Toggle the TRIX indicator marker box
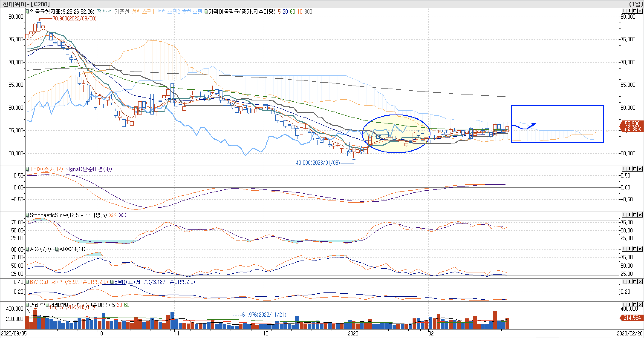This screenshot has width=644, height=338. [27, 169]
